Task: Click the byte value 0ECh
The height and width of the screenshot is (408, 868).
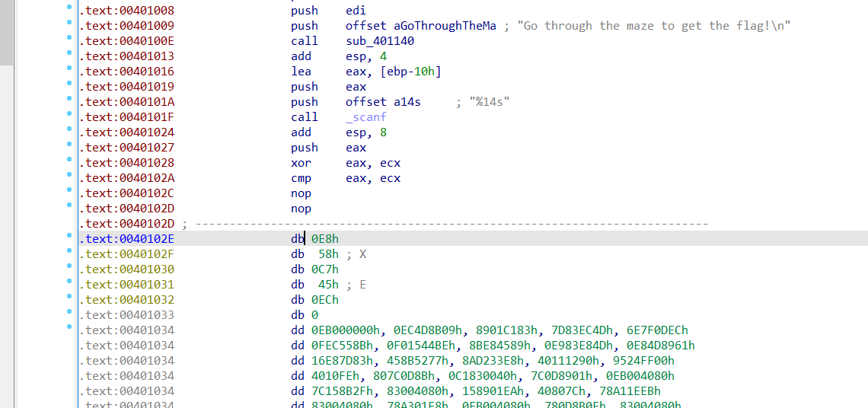Action: tap(325, 300)
